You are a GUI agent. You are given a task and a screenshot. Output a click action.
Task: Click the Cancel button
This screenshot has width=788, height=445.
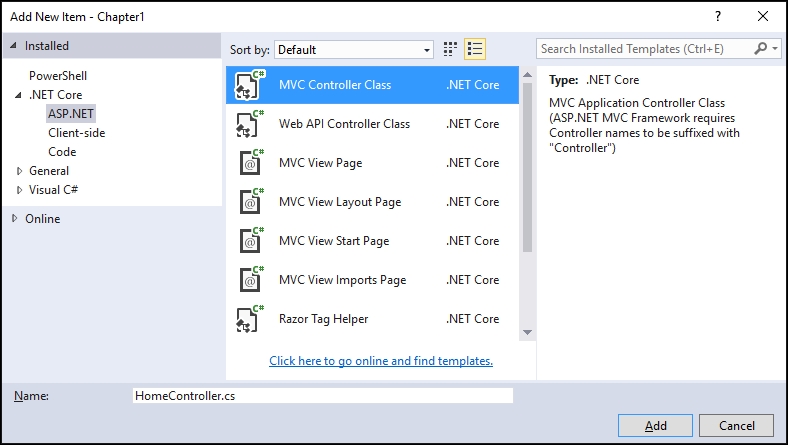[x=736, y=426]
